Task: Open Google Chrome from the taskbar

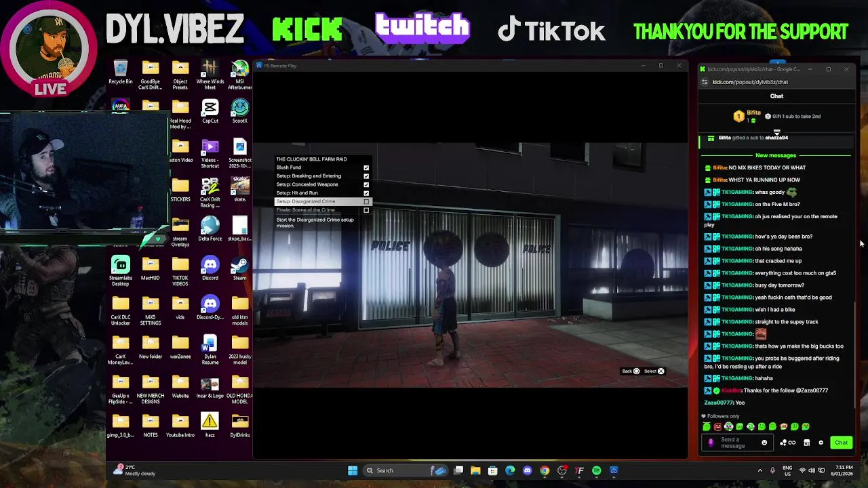Action: click(545, 470)
